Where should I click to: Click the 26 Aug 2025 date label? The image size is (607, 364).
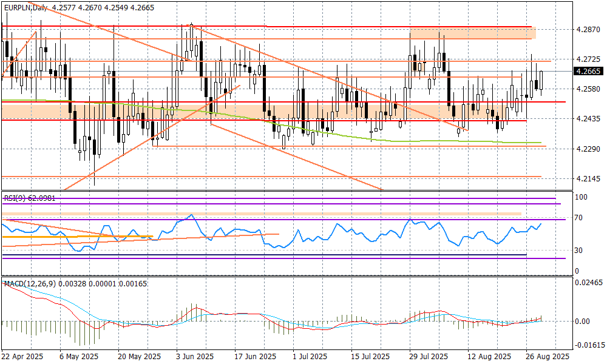[548, 356]
